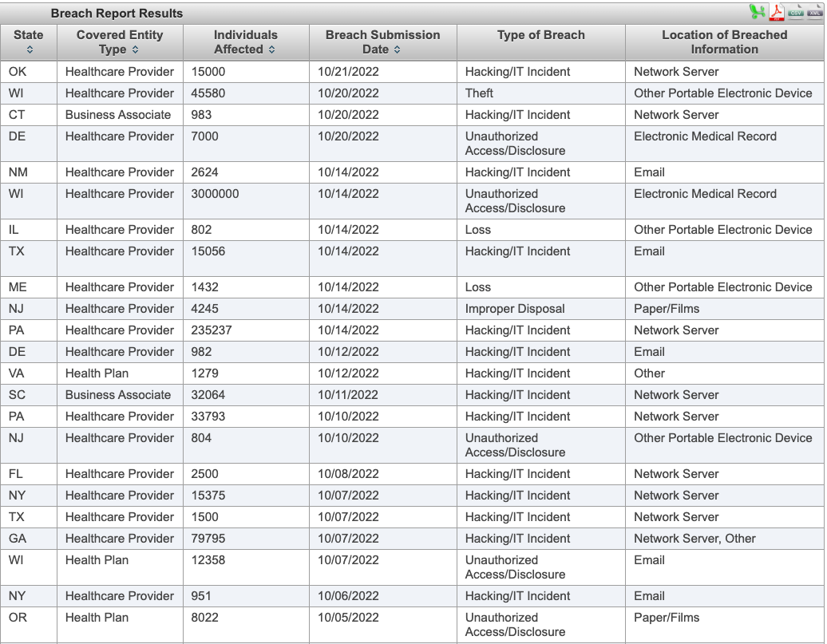
Task: Click the 15056 individuals affected cell
Action: tap(247, 259)
